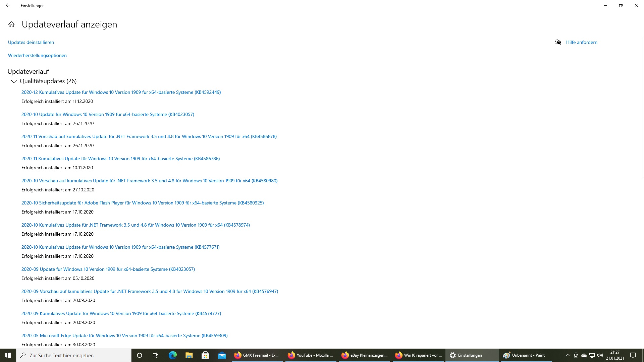Viewport: 644px width, 362px height.
Task: Switch to the Unbenannt - Paint window
Action: (525, 355)
